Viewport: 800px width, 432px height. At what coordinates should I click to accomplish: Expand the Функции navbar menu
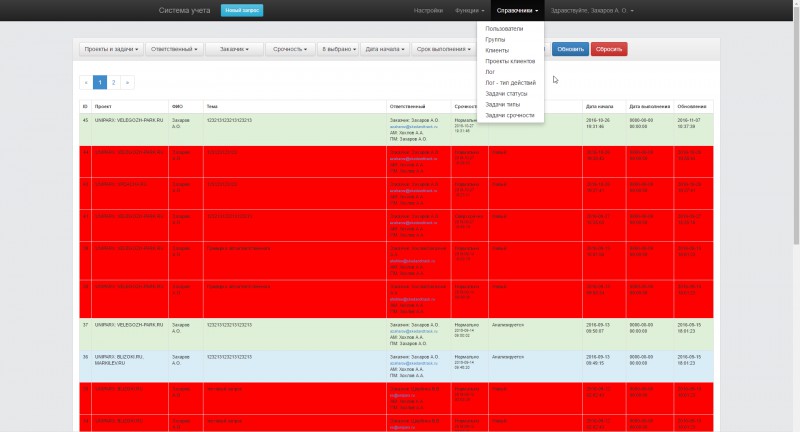(x=469, y=10)
